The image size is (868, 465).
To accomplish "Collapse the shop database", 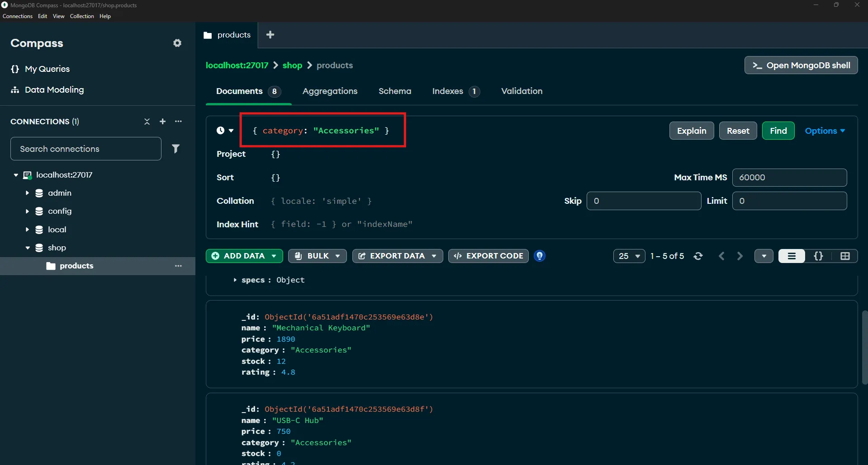I will (x=27, y=248).
